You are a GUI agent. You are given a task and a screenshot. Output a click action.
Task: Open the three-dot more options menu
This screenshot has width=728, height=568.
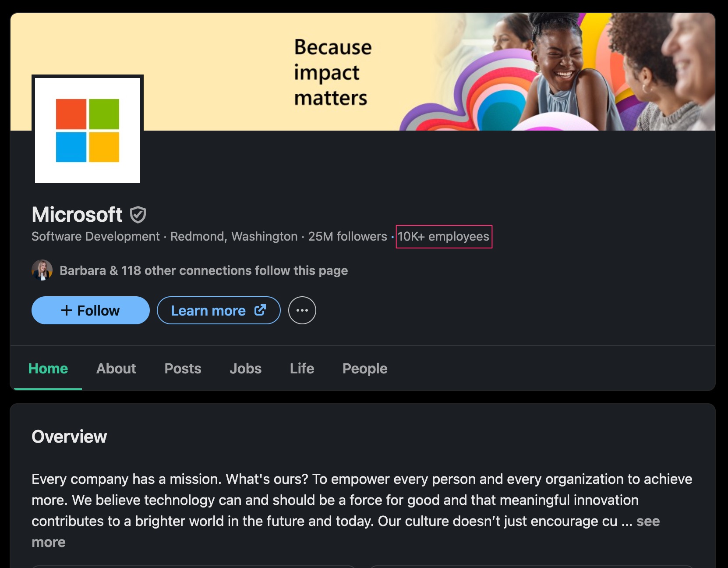(x=302, y=310)
